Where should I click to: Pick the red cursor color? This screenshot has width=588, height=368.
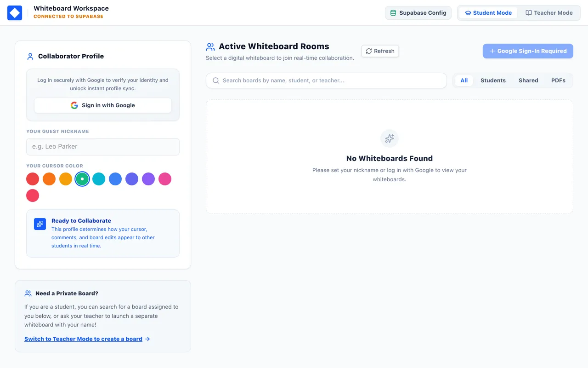pos(33,179)
